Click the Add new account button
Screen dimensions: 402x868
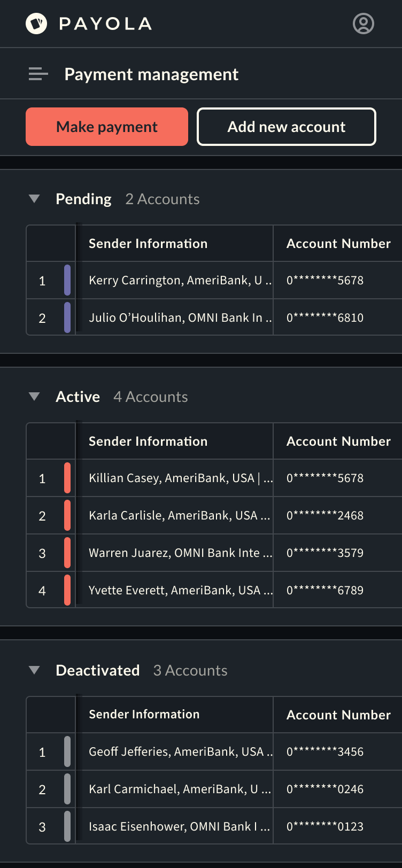click(287, 127)
